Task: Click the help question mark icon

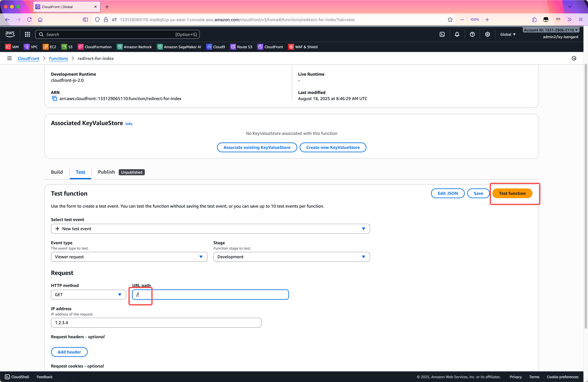Action: 472,34
